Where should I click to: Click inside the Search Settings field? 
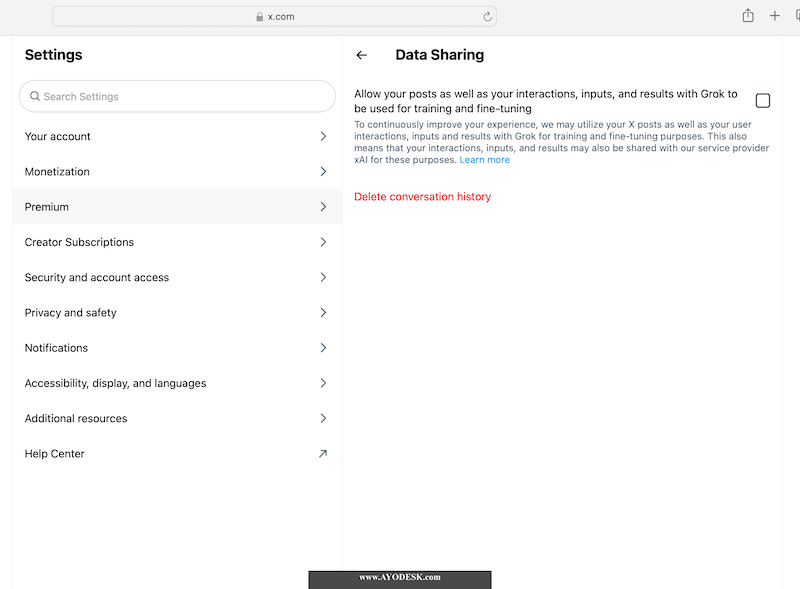[176, 96]
